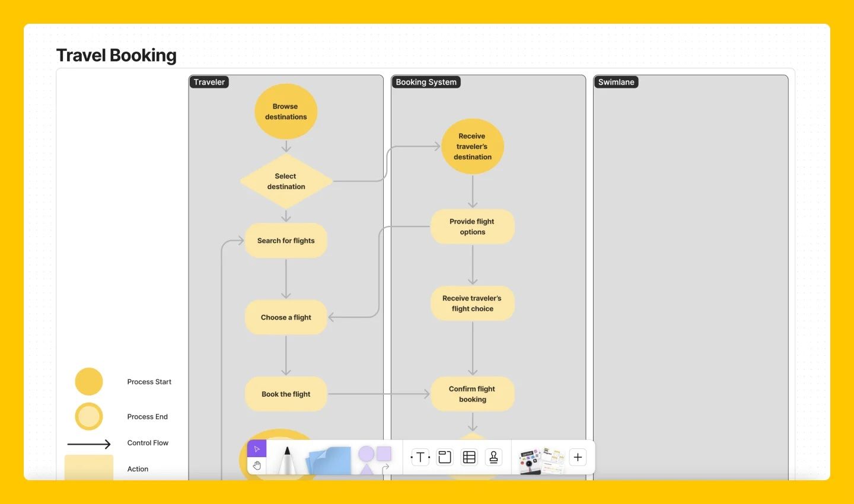Click the empty Swimlane header label
Screen dimensions: 854x504
616,82
